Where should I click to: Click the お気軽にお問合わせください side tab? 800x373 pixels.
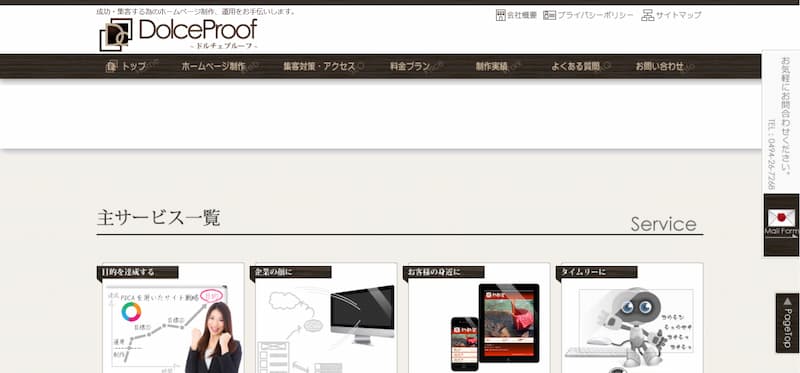click(x=781, y=121)
